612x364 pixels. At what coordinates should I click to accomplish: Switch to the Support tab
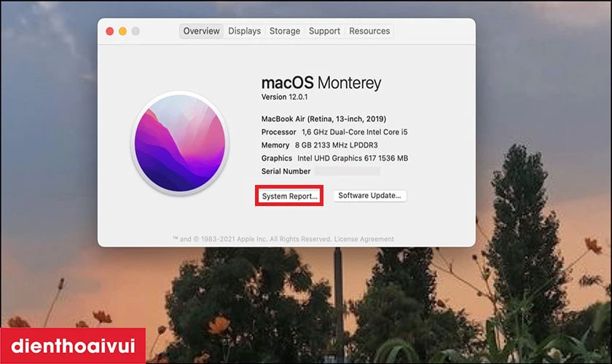click(x=324, y=31)
